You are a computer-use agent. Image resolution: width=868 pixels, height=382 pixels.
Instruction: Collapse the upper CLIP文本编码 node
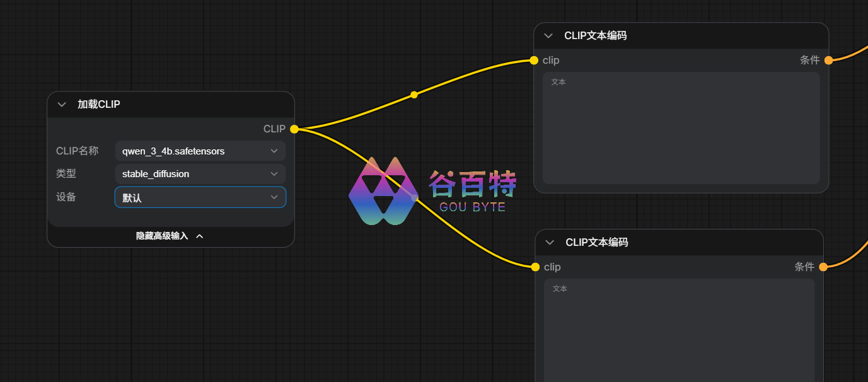[548, 36]
